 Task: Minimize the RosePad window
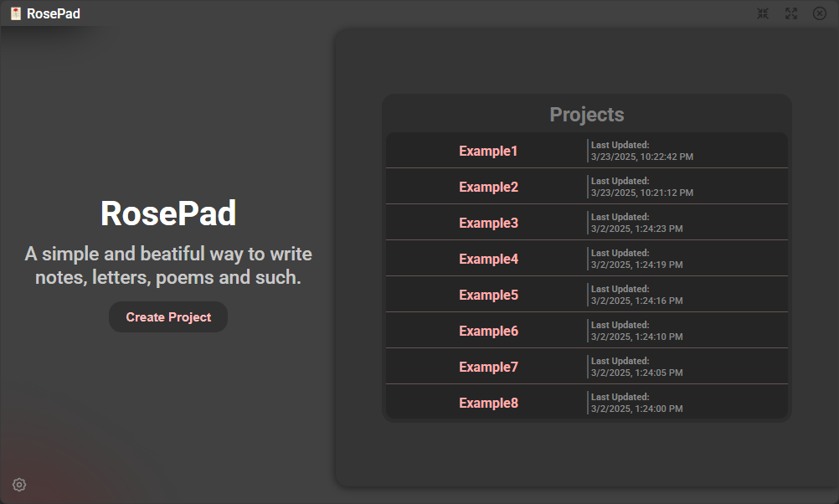click(x=763, y=13)
